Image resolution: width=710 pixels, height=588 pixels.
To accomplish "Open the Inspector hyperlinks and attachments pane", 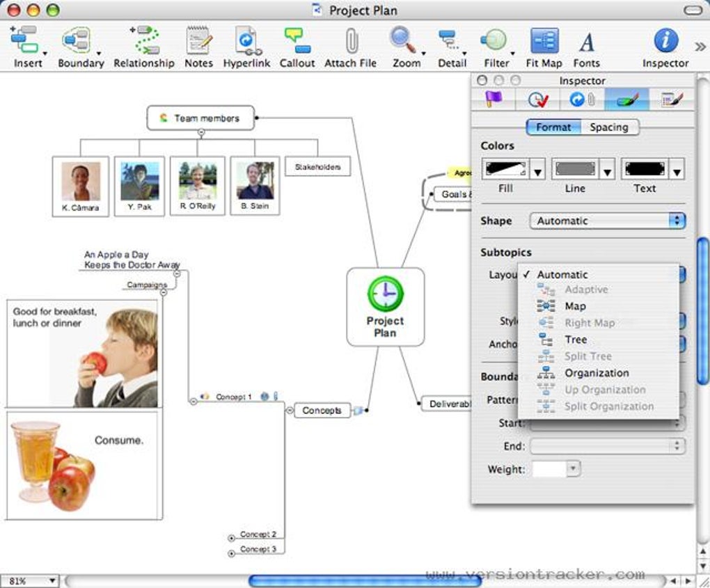I will (582, 99).
